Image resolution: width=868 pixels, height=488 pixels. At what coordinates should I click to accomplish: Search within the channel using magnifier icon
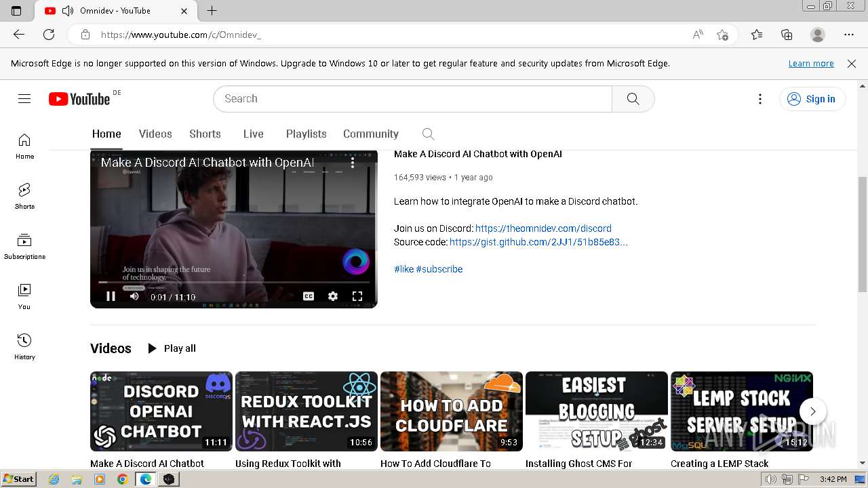tap(428, 134)
